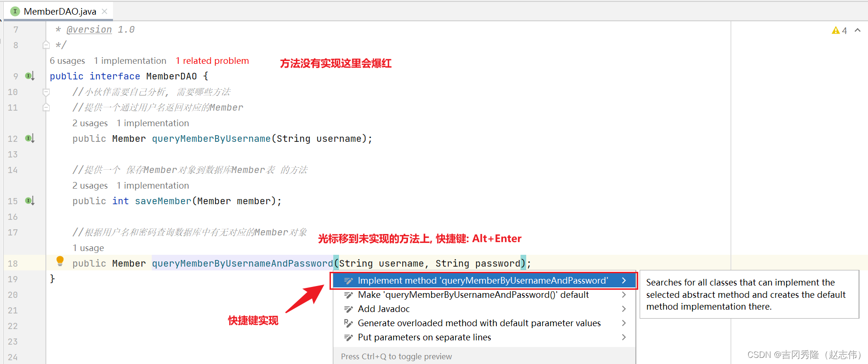Click the pencil icon beside Put parameters
Screen dimensions: 868x364
point(348,338)
